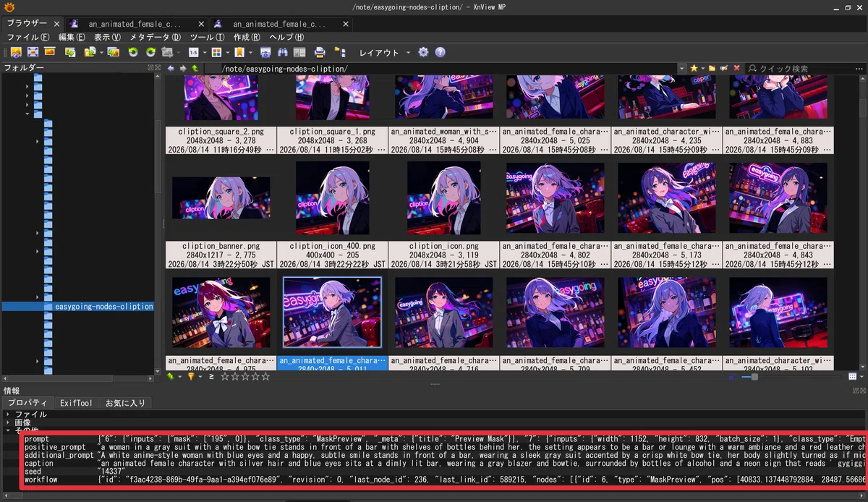Click the green sort arrows icon

tap(171, 376)
